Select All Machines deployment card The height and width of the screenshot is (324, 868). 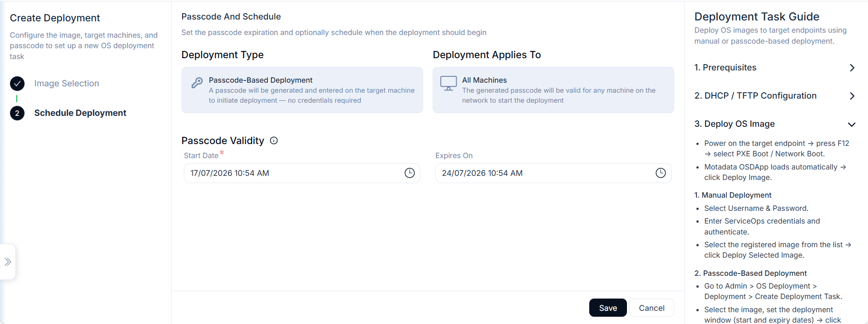553,90
